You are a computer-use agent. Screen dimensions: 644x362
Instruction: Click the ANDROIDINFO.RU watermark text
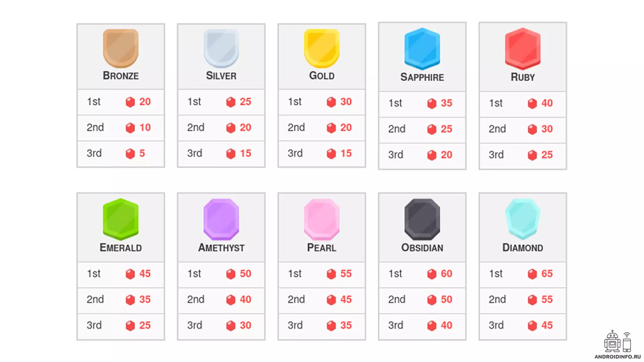(617, 357)
